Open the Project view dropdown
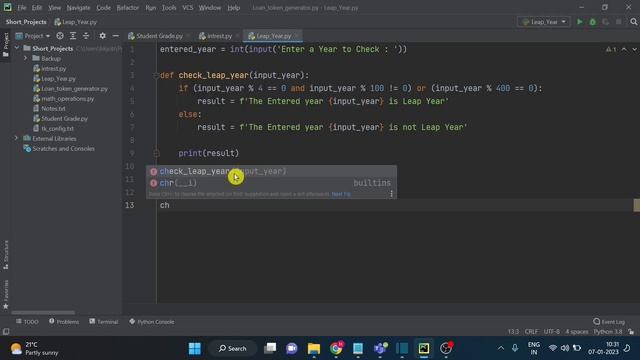The height and width of the screenshot is (360, 640). click(x=33, y=36)
